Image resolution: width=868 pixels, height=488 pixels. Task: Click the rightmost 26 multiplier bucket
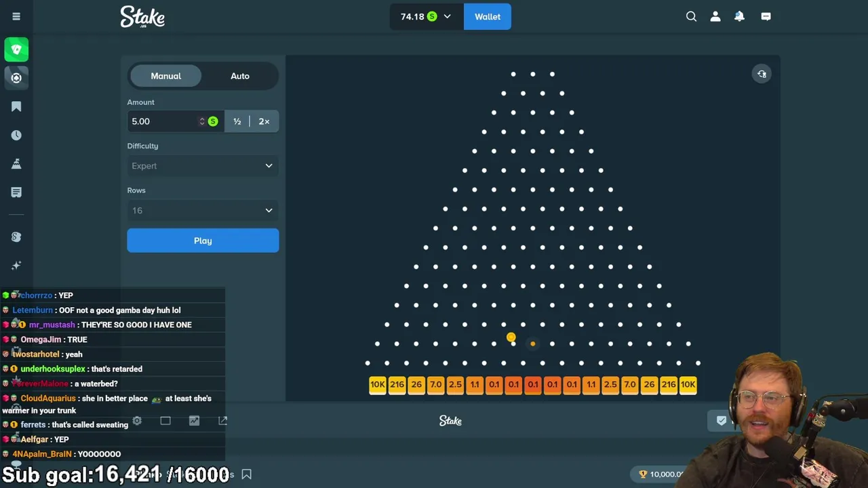tap(649, 384)
